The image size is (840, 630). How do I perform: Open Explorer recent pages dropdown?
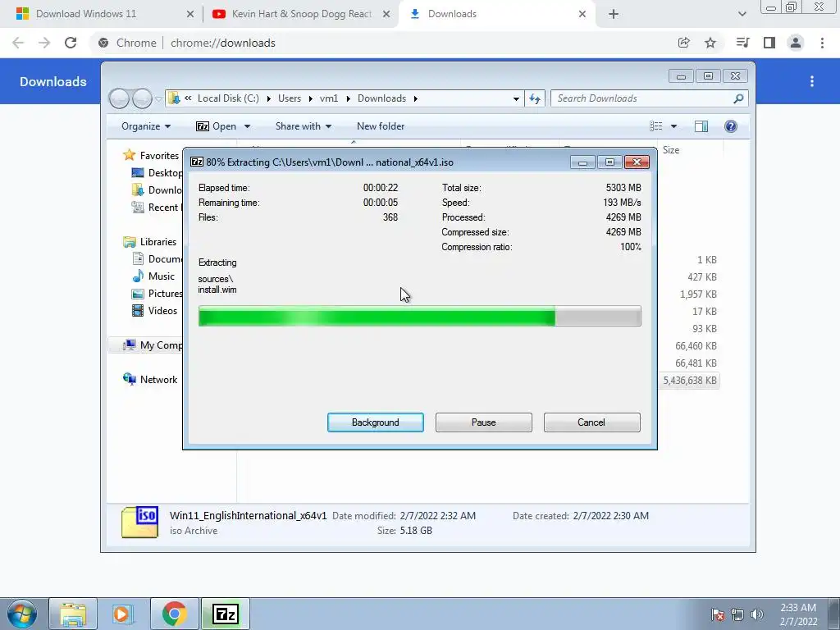tap(158, 99)
